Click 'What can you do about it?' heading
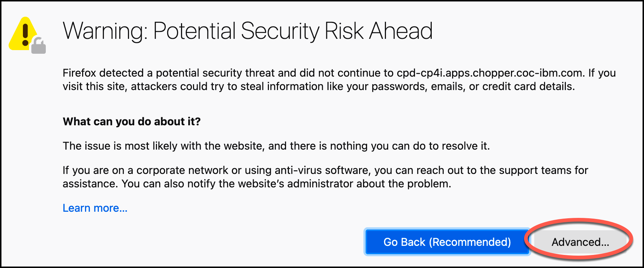 [132, 121]
